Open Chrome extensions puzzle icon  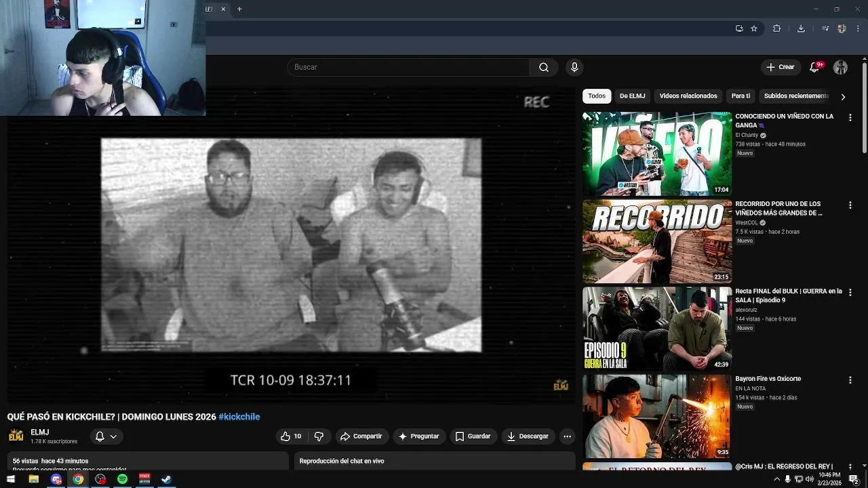click(777, 28)
